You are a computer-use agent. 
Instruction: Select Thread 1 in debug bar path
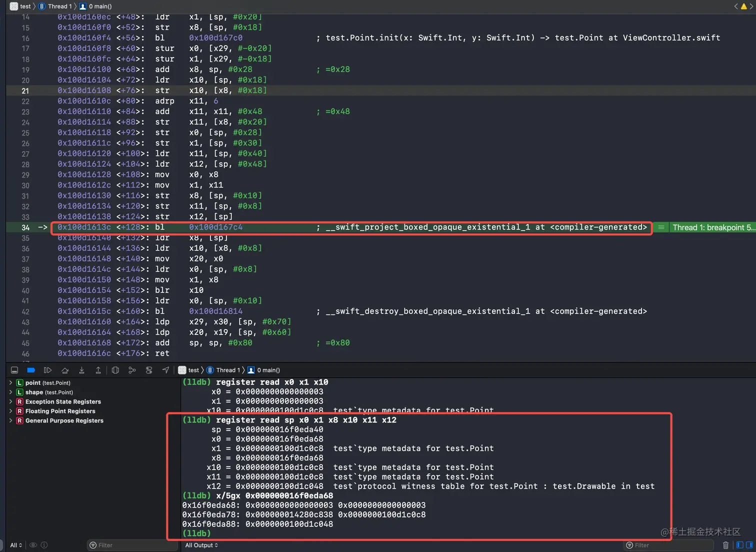click(223, 370)
